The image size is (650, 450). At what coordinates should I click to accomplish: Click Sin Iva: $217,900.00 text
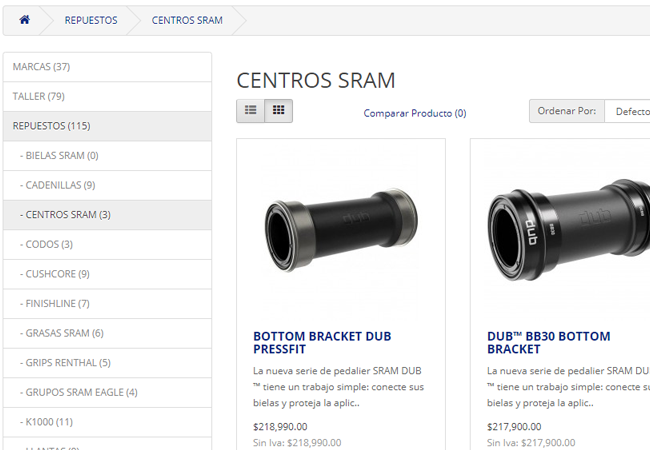tap(531, 443)
